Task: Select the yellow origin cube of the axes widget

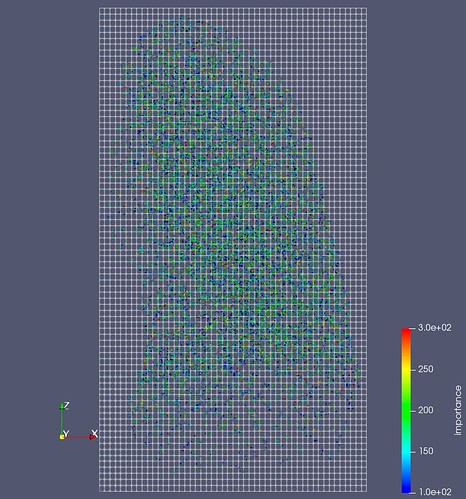Action: [62, 437]
